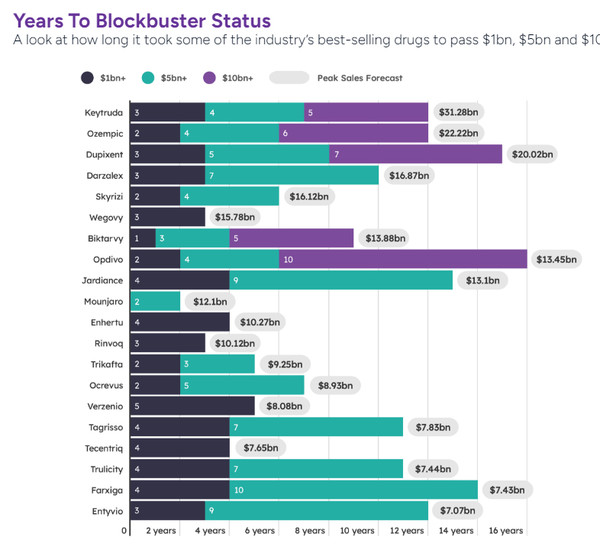Image resolution: width=600 pixels, height=547 pixels.
Task: Click the 16 years axis tick label
Action: 503,530
